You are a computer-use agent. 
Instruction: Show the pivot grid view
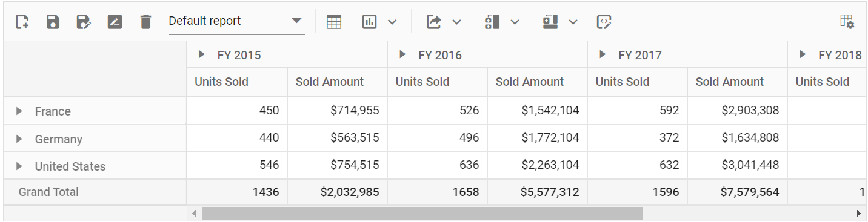334,22
